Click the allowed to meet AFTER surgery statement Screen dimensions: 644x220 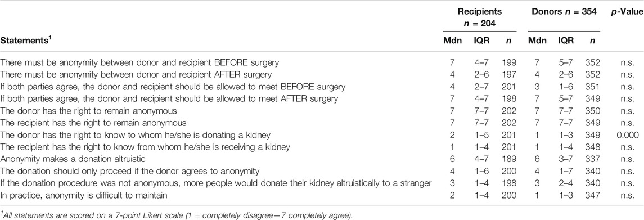point(169,99)
